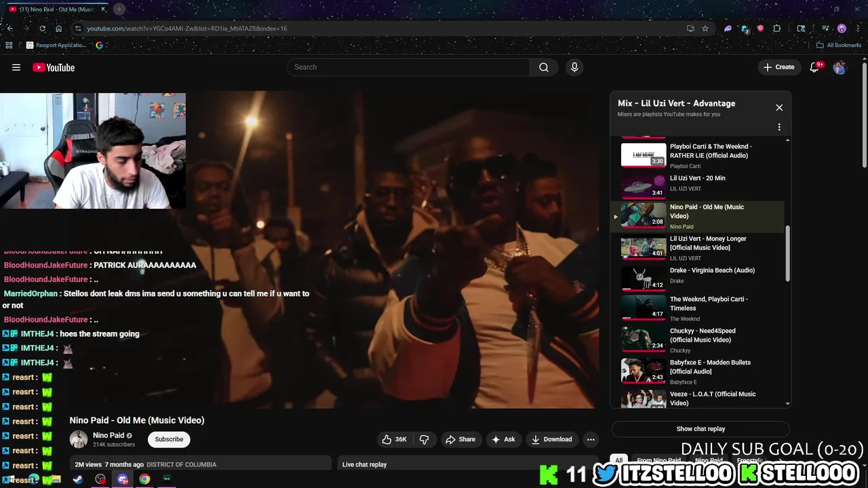Open File Explorer from the taskbar
This screenshot has width=868, height=488.
[x=56, y=479]
